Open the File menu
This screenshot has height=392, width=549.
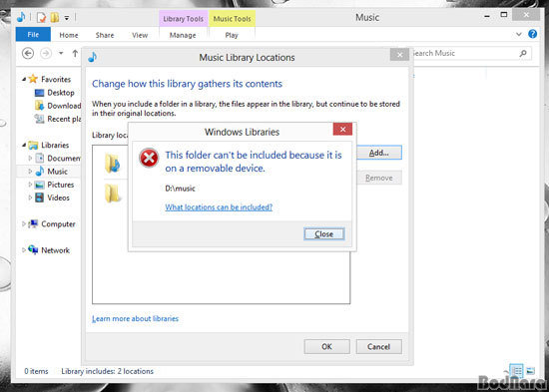pyautogui.click(x=33, y=35)
